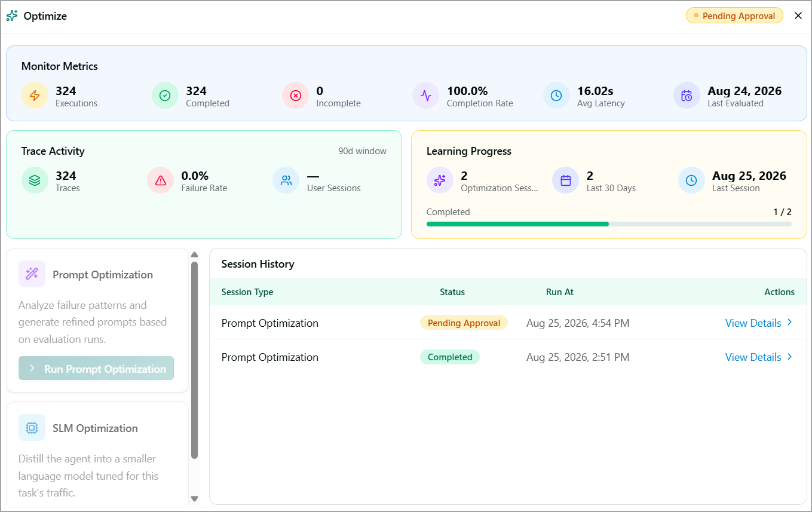This screenshot has height=512, width=812.
Task: Click the red X Incomplete icon
Action: pos(295,96)
